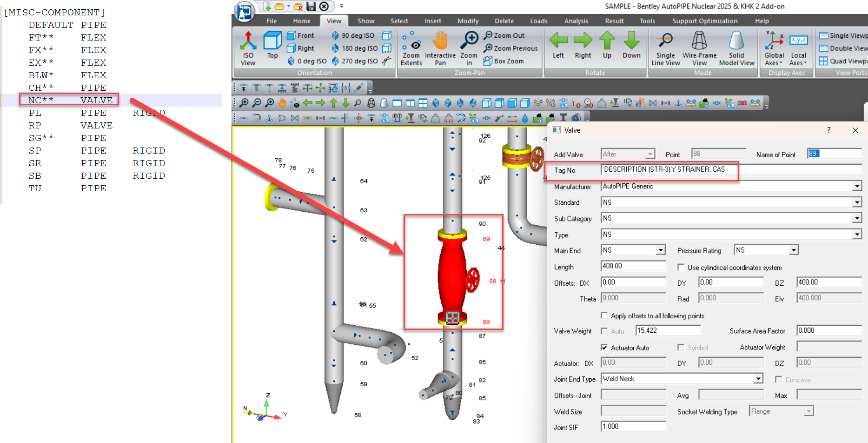Click the Tag No input field
868x443 pixels.
pyautogui.click(x=731, y=169)
